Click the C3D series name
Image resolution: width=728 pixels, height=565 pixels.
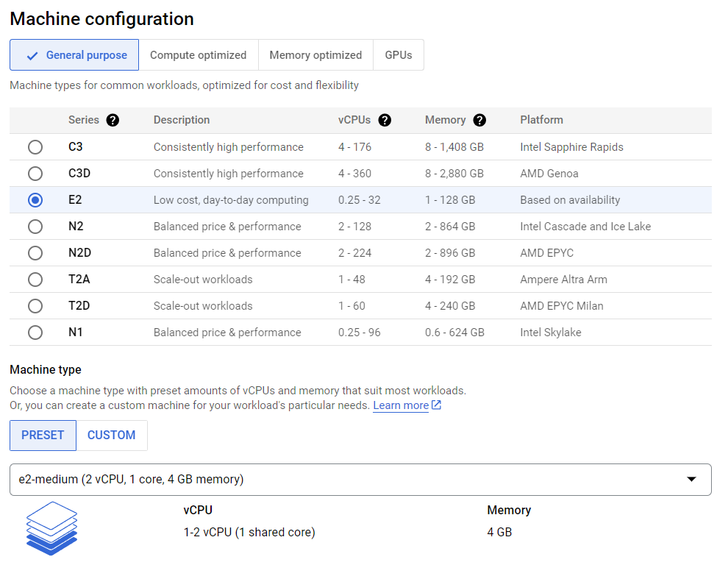(x=79, y=174)
